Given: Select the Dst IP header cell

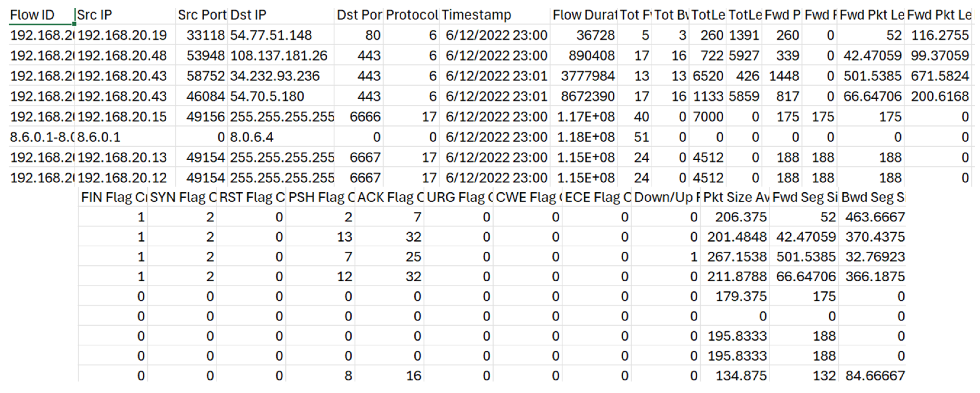Looking at the screenshot, I should coord(281,15).
